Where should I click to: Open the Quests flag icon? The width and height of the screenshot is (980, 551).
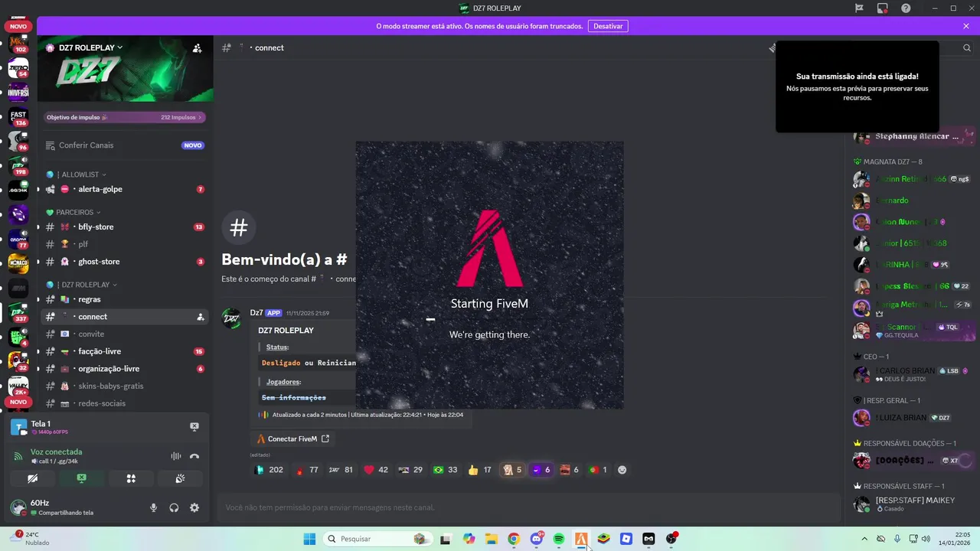(x=859, y=8)
